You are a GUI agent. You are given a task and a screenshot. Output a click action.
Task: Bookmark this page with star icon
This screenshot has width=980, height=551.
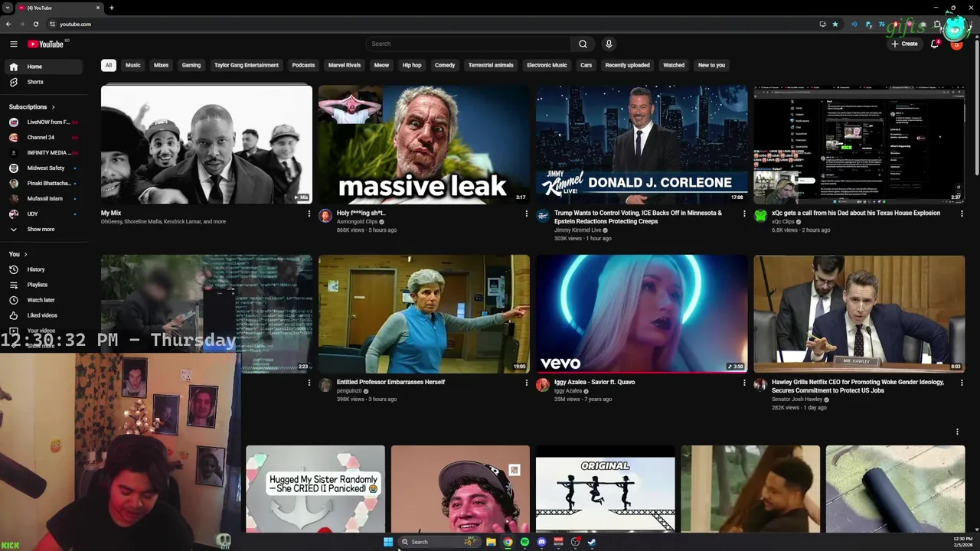point(835,24)
